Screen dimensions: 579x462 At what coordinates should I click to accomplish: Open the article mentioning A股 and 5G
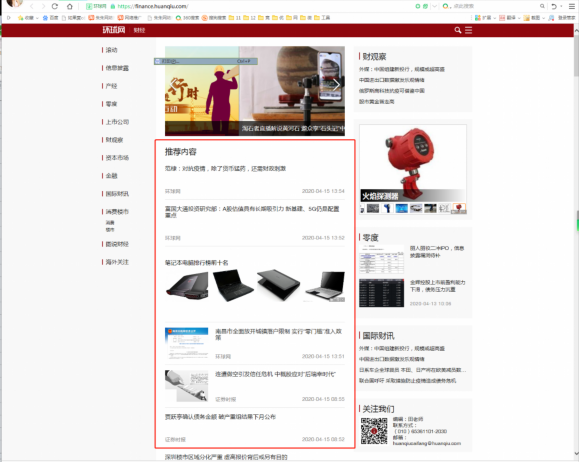(x=252, y=212)
